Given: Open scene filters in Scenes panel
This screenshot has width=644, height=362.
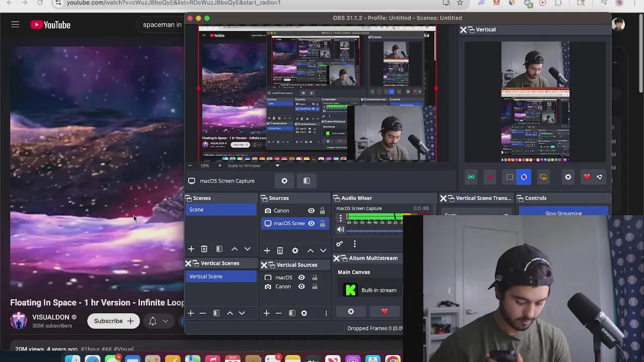Looking at the screenshot, I should click(x=219, y=249).
